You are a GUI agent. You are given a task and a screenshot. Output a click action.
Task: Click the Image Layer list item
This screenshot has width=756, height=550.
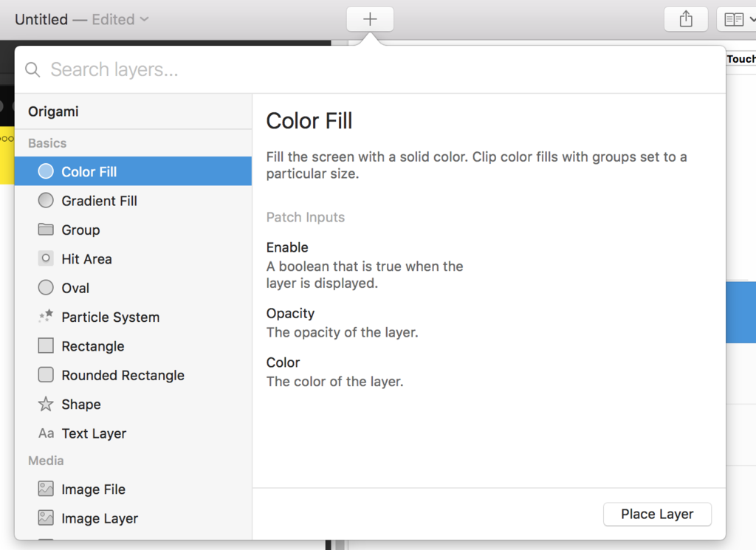(100, 518)
